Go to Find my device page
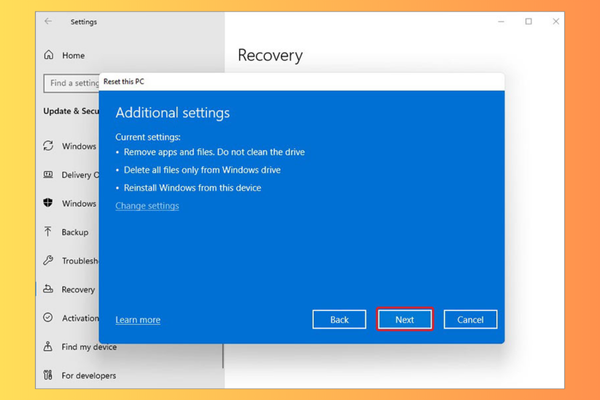600x400 pixels. [89, 347]
